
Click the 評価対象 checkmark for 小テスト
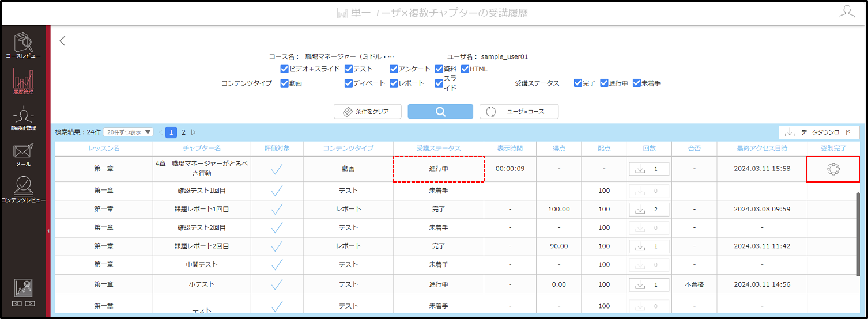point(277,284)
